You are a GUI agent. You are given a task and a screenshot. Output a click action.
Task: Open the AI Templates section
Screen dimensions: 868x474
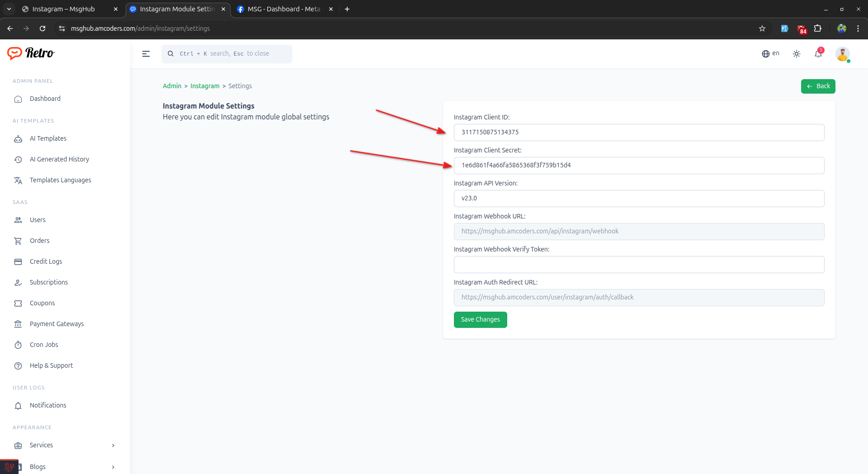(47, 138)
